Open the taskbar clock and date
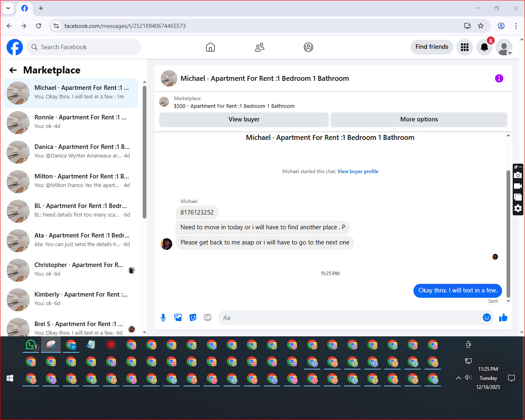525x420 pixels. point(488,378)
